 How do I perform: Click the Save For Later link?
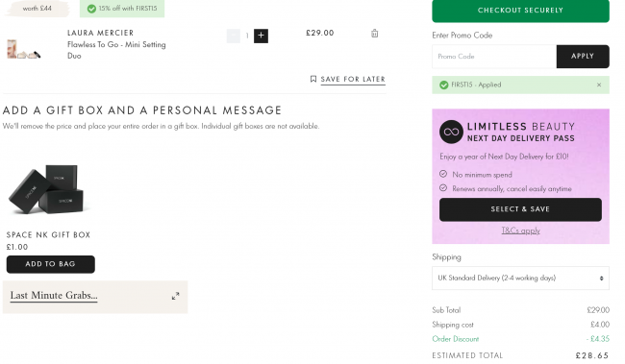353,80
